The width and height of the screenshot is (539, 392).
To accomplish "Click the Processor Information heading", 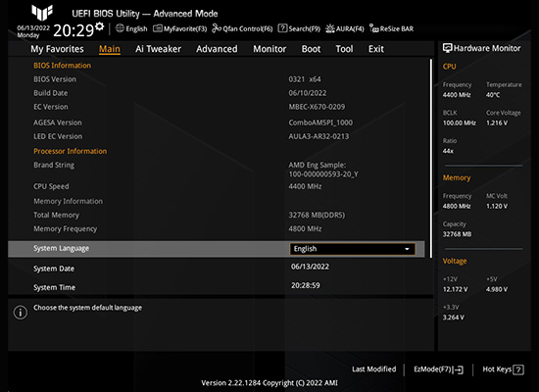I will pyautogui.click(x=71, y=151).
